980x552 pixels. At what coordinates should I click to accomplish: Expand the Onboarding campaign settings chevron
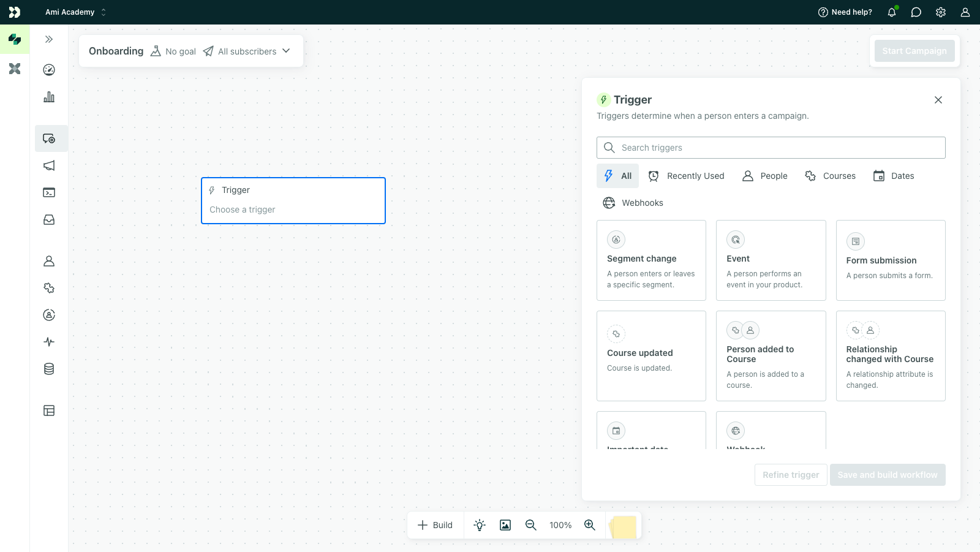coord(286,51)
